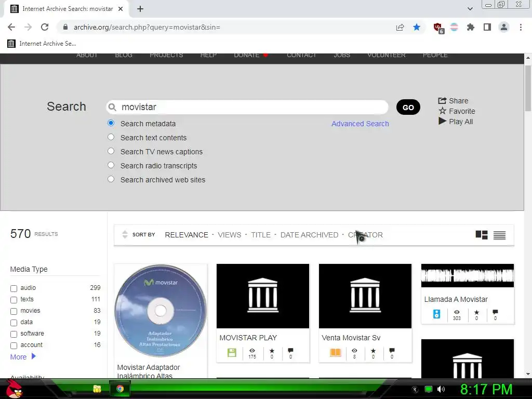Click the GO search button
Image resolution: width=532 pixels, height=399 pixels.
(408, 107)
